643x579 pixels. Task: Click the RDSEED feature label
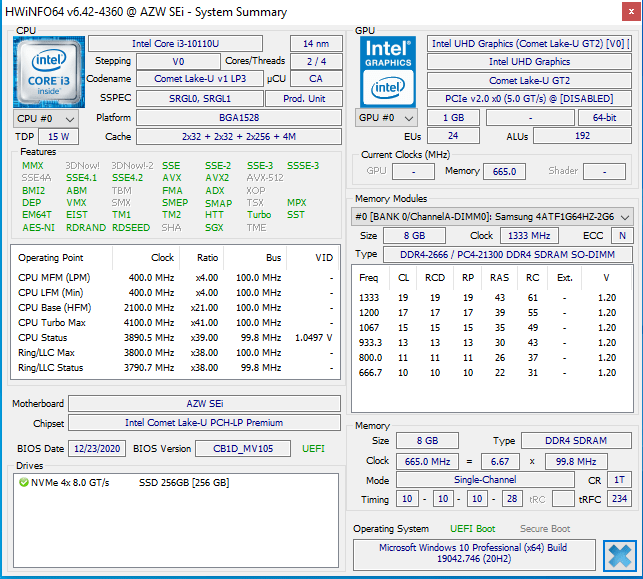coord(131,228)
